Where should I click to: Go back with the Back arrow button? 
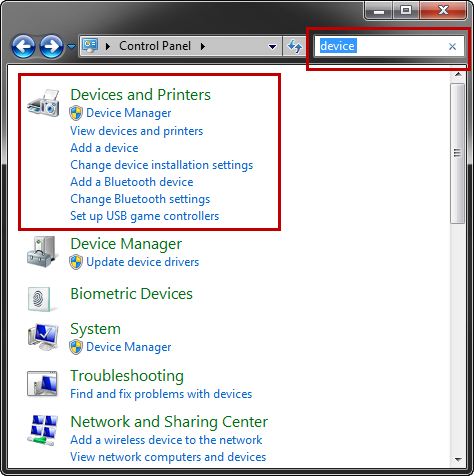tap(23, 46)
